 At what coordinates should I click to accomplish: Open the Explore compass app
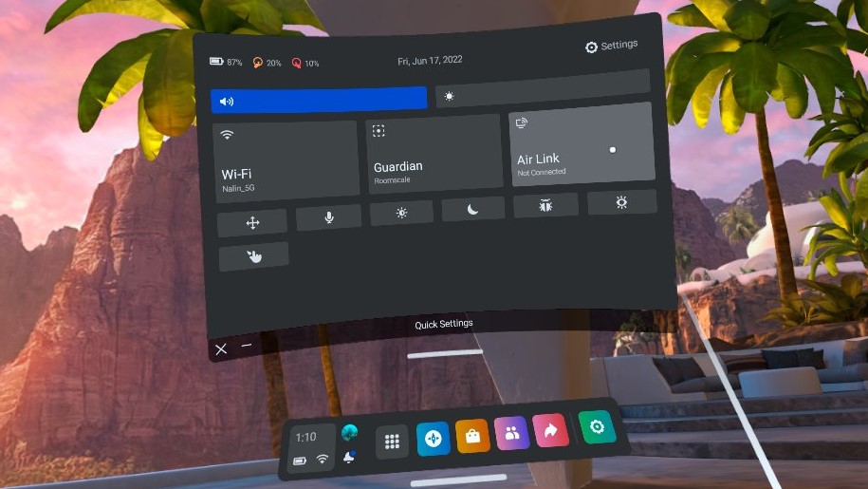[433, 439]
